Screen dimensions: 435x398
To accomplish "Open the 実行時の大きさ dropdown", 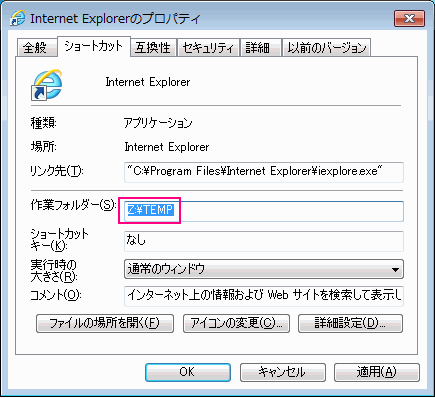I will click(264, 269).
